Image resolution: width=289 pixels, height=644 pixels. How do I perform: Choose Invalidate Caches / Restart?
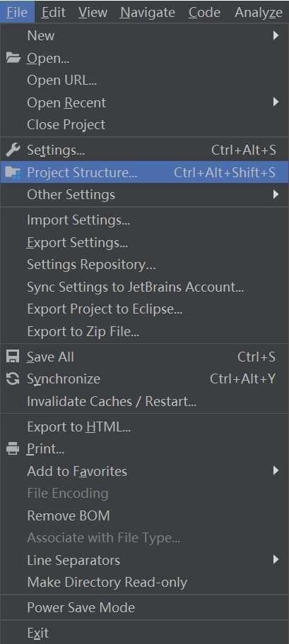(x=144, y=401)
